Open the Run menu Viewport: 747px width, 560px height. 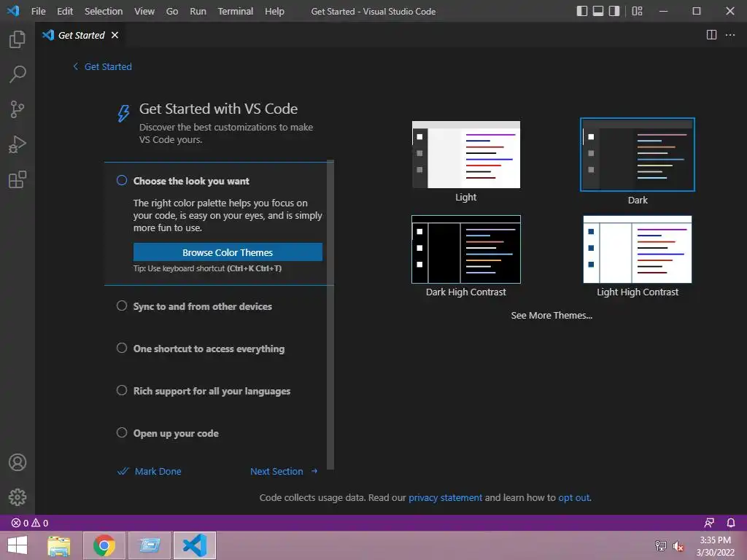pyautogui.click(x=198, y=11)
